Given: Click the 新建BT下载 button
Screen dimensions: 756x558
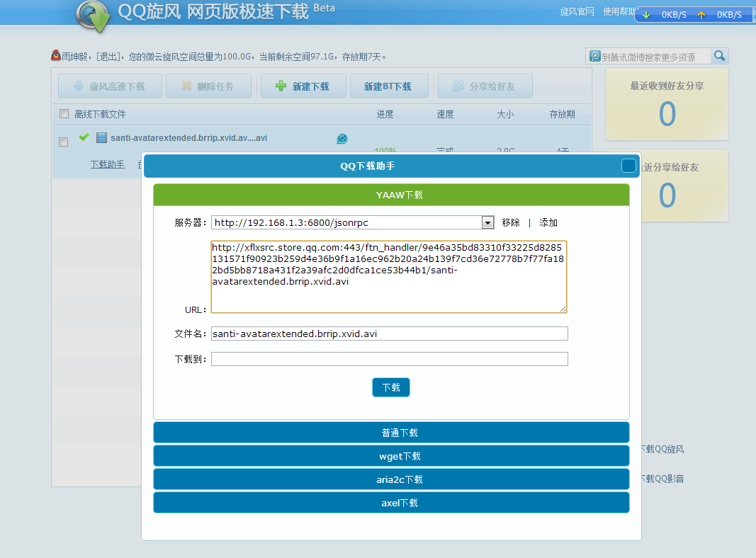Looking at the screenshot, I should pos(389,86).
